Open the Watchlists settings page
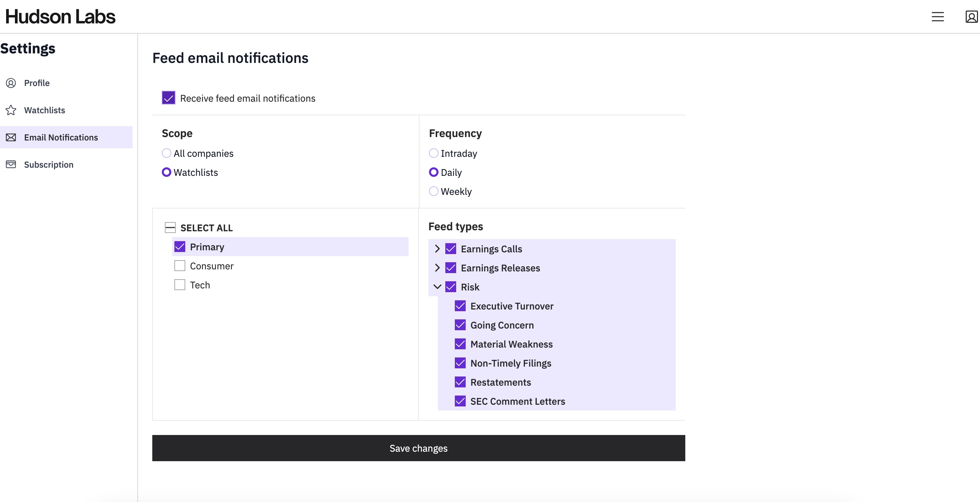This screenshot has height=502, width=980. (x=45, y=111)
